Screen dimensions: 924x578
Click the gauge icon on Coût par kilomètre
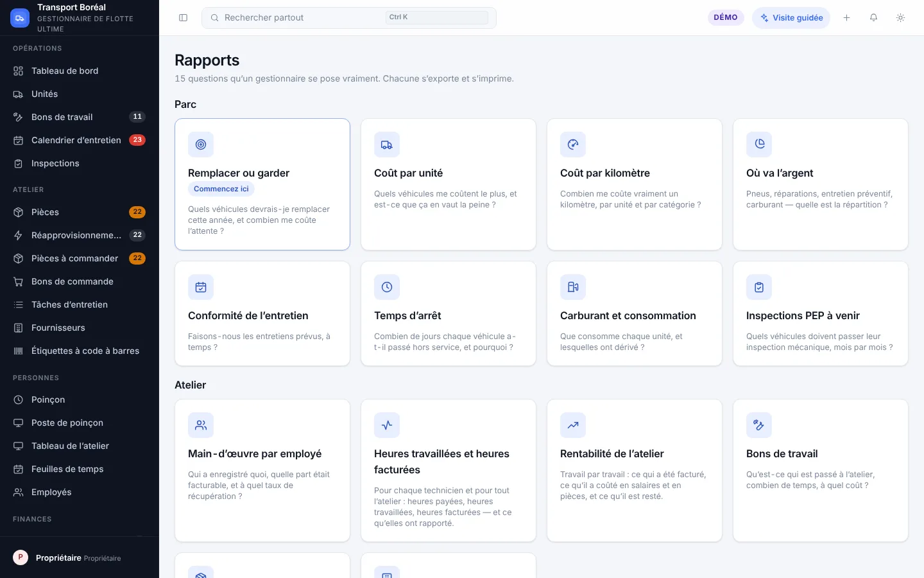573,144
